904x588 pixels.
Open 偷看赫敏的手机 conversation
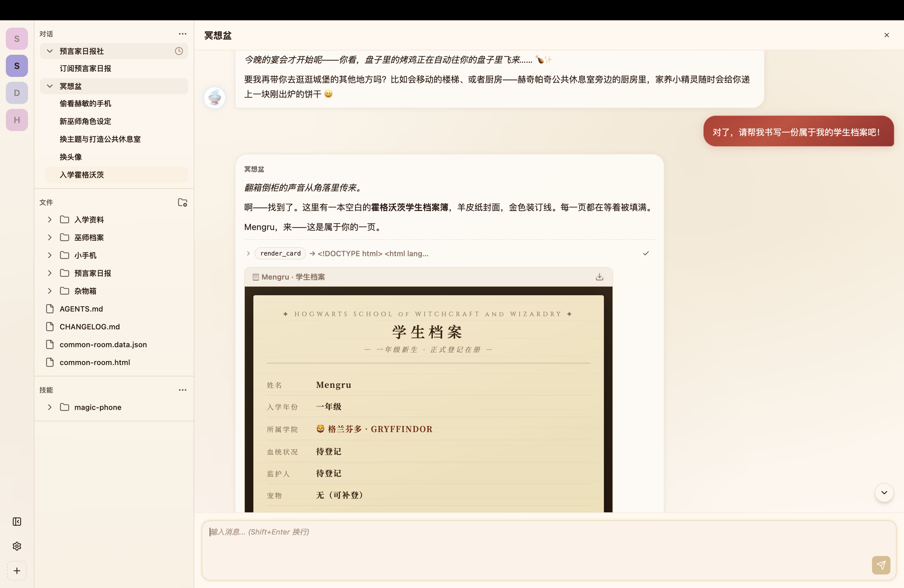(116, 103)
